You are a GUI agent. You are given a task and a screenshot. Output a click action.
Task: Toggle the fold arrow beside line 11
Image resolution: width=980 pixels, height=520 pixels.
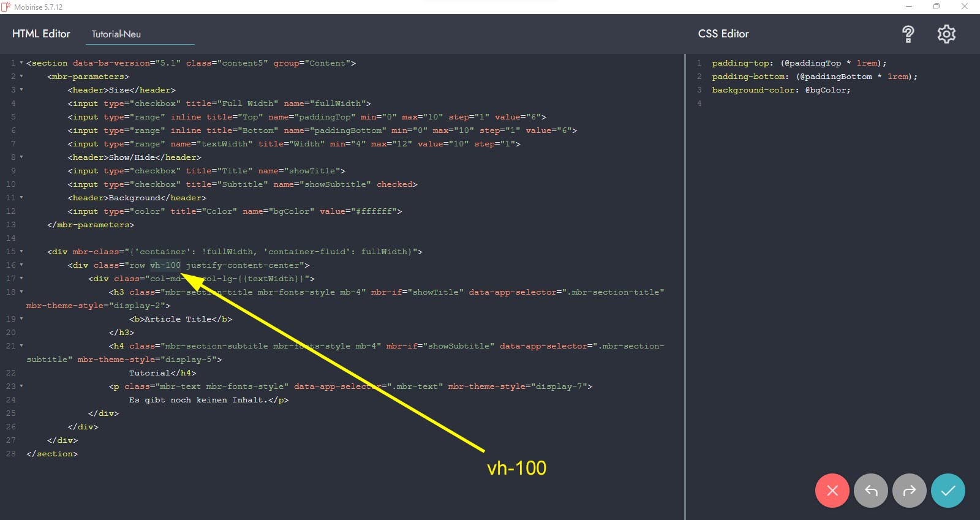[x=21, y=198]
